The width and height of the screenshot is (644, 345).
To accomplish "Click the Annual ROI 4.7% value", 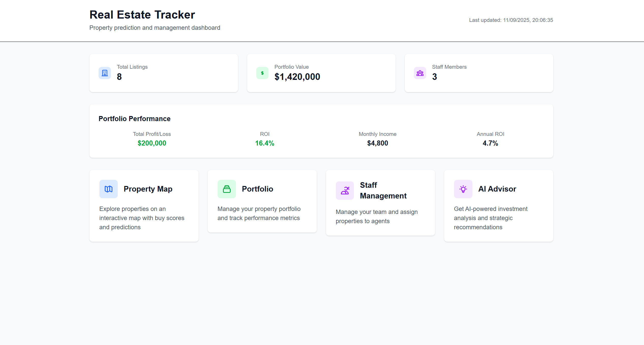I will (x=490, y=143).
